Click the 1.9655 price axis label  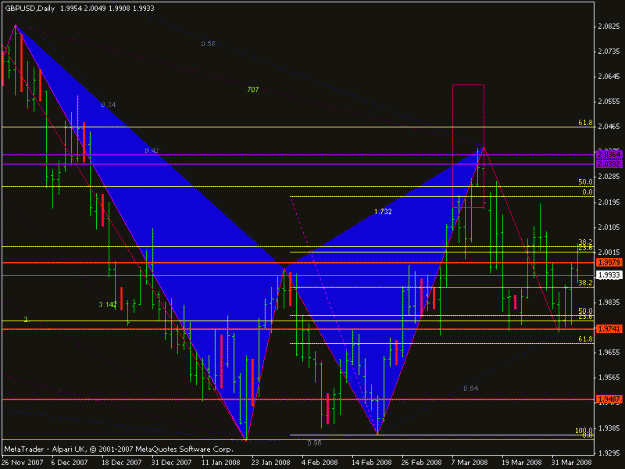tap(609, 352)
